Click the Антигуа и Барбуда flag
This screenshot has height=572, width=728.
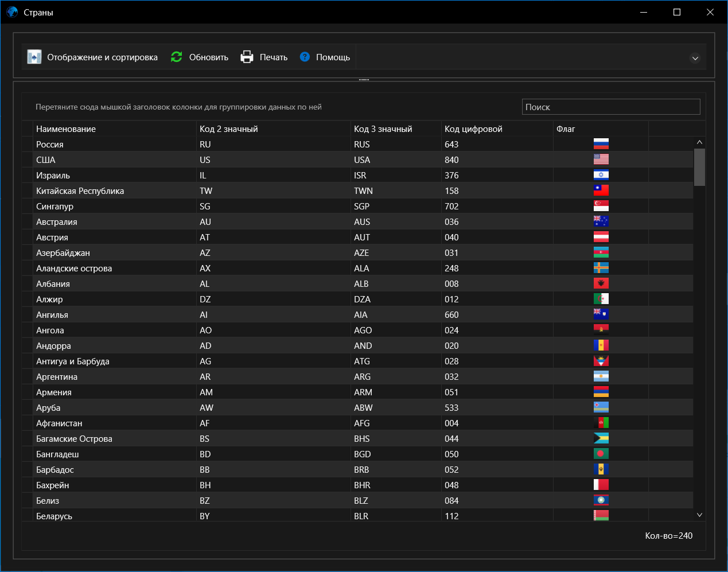pyautogui.click(x=601, y=361)
